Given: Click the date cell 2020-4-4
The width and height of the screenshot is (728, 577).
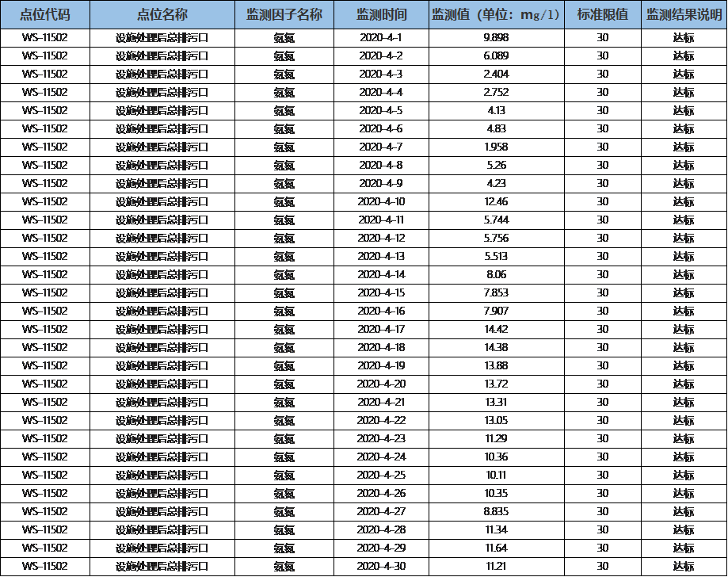Looking at the screenshot, I should (x=381, y=92).
